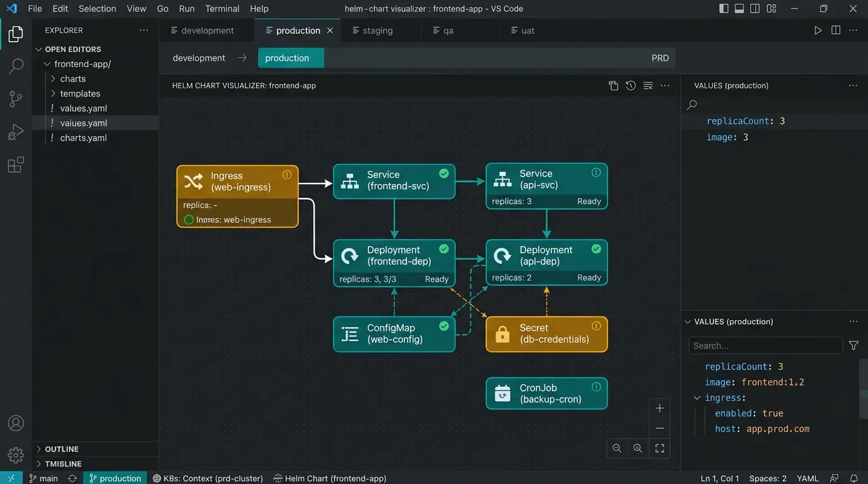Filter values in the lower VALUES panel
This screenshot has height=484, width=868.
click(x=853, y=345)
